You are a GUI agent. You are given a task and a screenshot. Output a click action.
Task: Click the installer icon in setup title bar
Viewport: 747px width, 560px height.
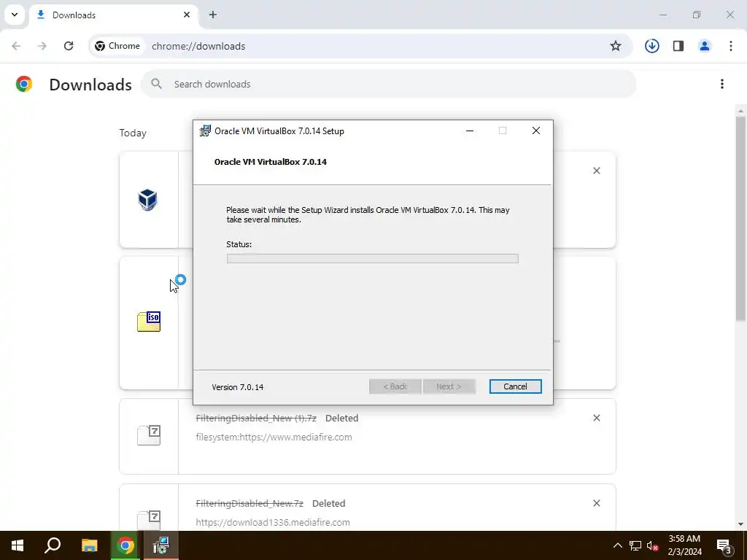(x=205, y=131)
